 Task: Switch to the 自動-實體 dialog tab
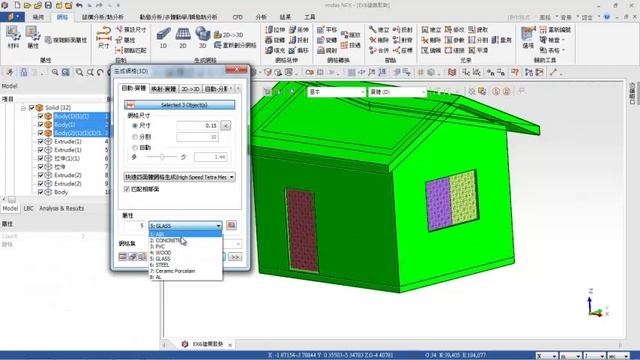(134, 89)
